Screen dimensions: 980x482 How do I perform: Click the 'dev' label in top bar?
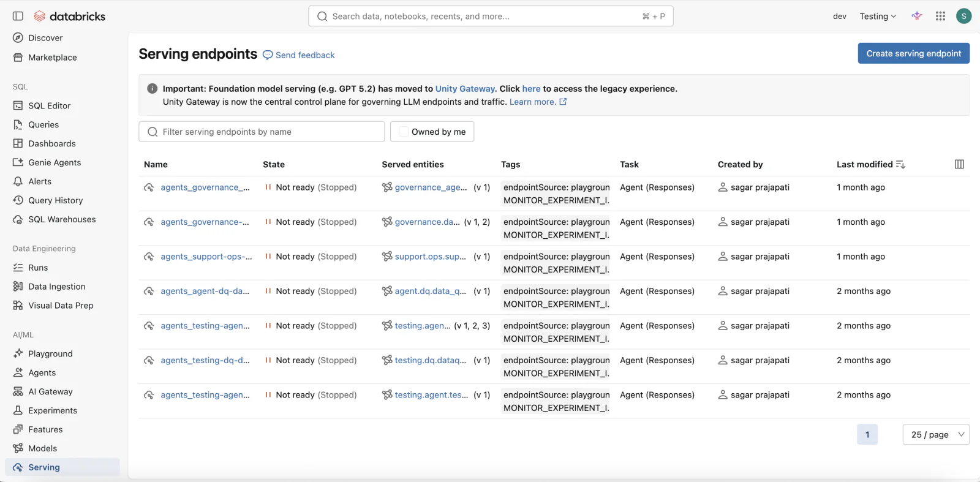point(840,17)
